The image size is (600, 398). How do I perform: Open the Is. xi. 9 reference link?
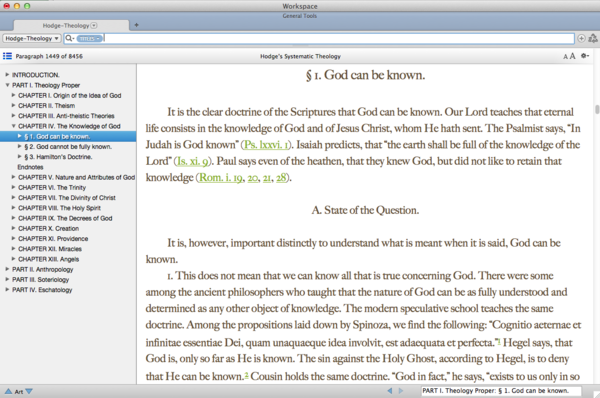coord(192,161)
